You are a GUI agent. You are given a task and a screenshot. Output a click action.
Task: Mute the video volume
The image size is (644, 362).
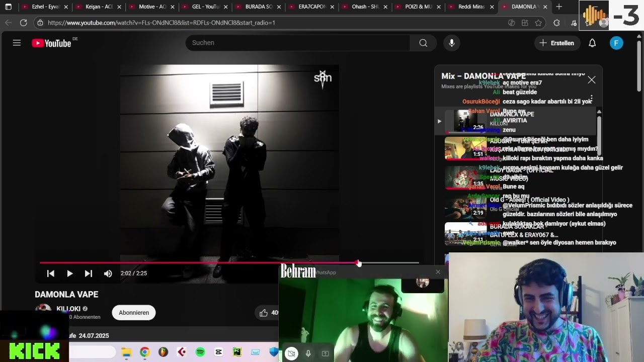[x=108, y=274]
